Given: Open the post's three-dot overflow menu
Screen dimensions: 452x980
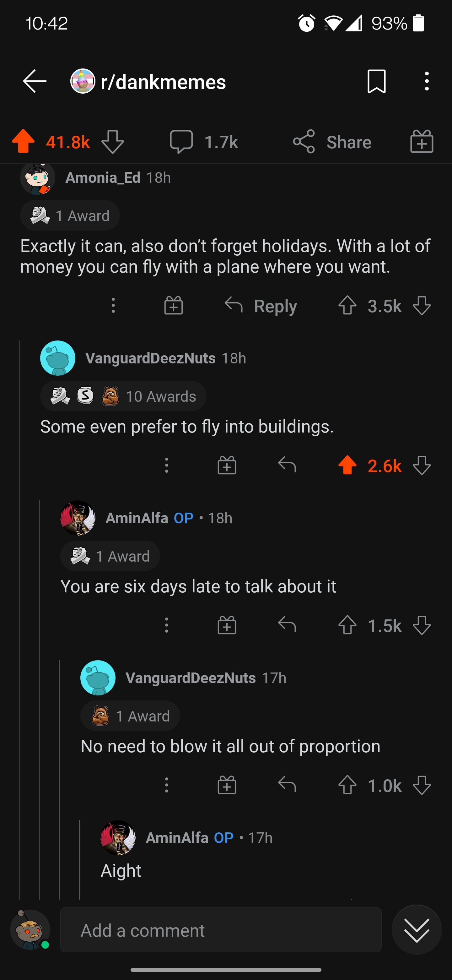Looking at the screenshot, I should (x=427, y=81).
